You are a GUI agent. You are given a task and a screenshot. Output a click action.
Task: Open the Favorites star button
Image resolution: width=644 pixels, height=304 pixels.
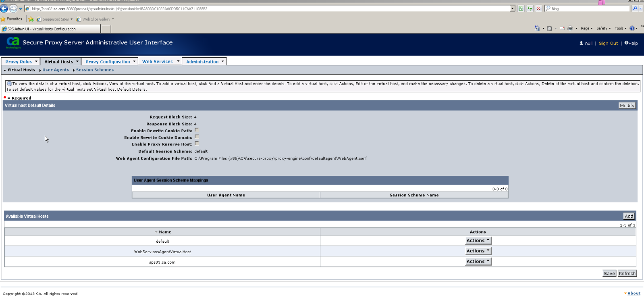[x=12, y=19]
